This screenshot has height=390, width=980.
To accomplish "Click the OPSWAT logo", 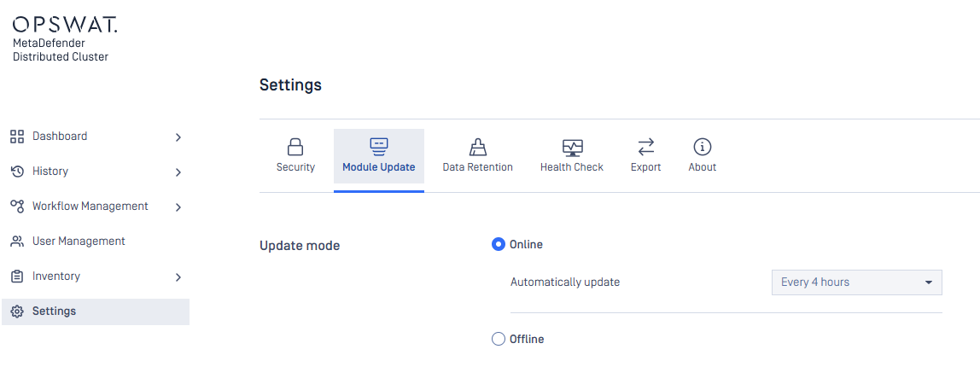I will tap(64, 25).
